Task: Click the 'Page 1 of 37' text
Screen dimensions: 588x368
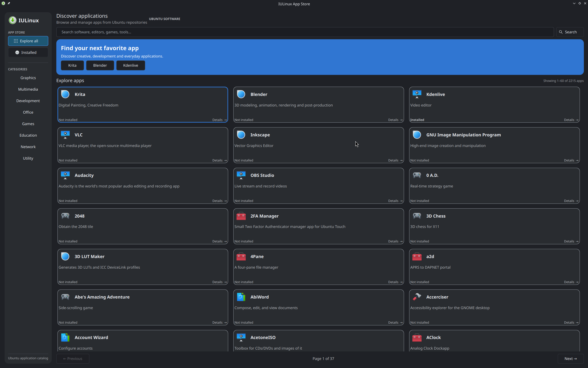Action: pos(323,359)
